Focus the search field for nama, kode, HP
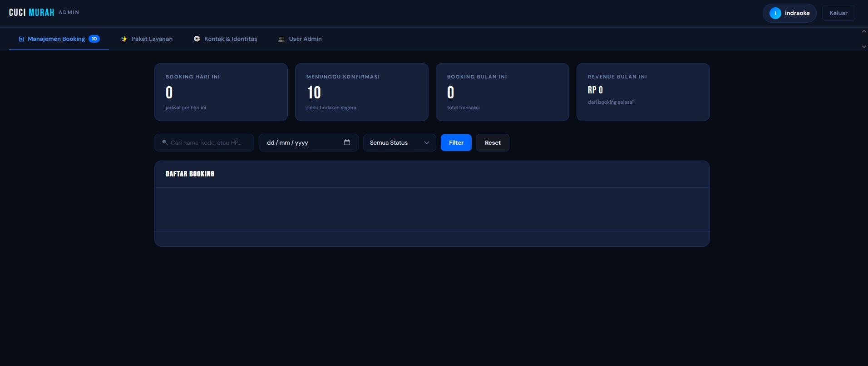Viewport: 868px width, 366px height. click(x=204, y=143)
